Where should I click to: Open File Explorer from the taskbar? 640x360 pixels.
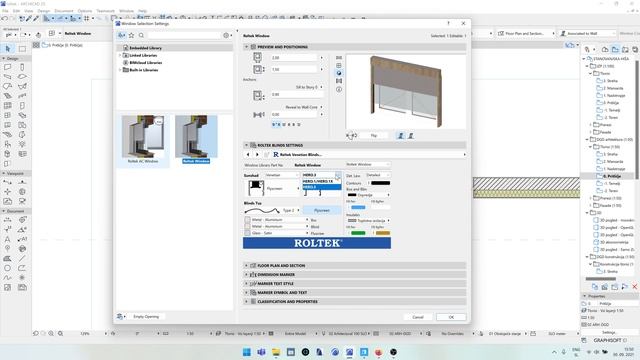[276, 352]
